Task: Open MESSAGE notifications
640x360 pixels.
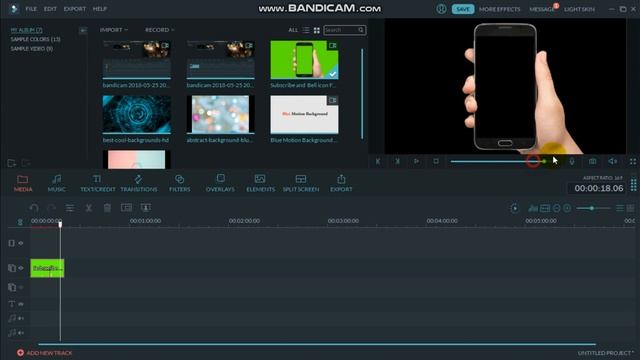Action: click(542, 9)
